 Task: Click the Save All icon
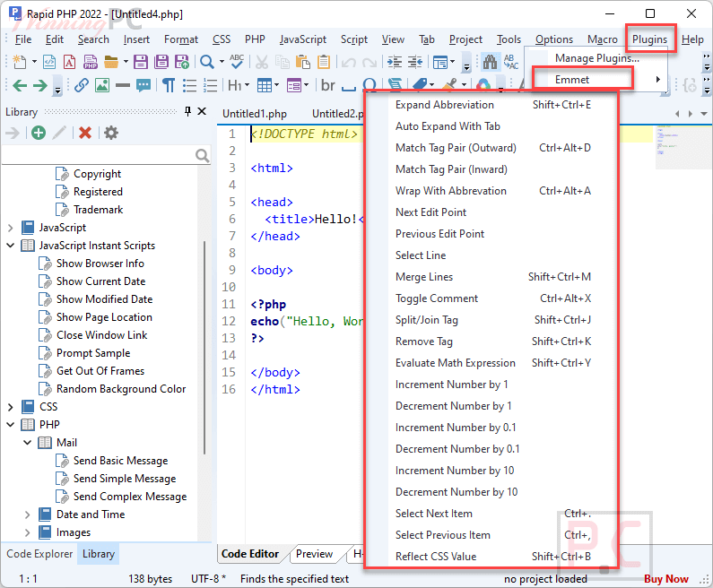(161, 61)
